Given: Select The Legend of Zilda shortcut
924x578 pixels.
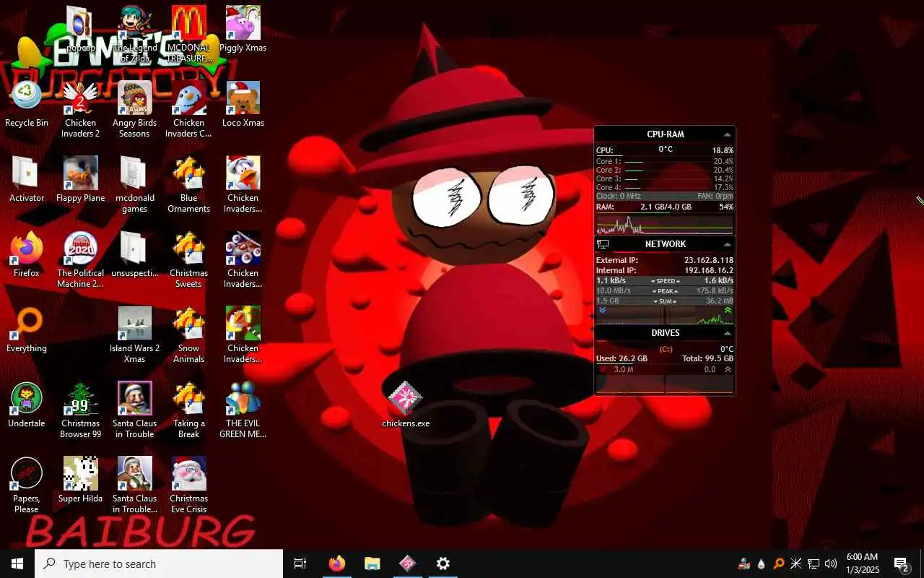Looking at the screenshot, I should (x=134, y=34).
